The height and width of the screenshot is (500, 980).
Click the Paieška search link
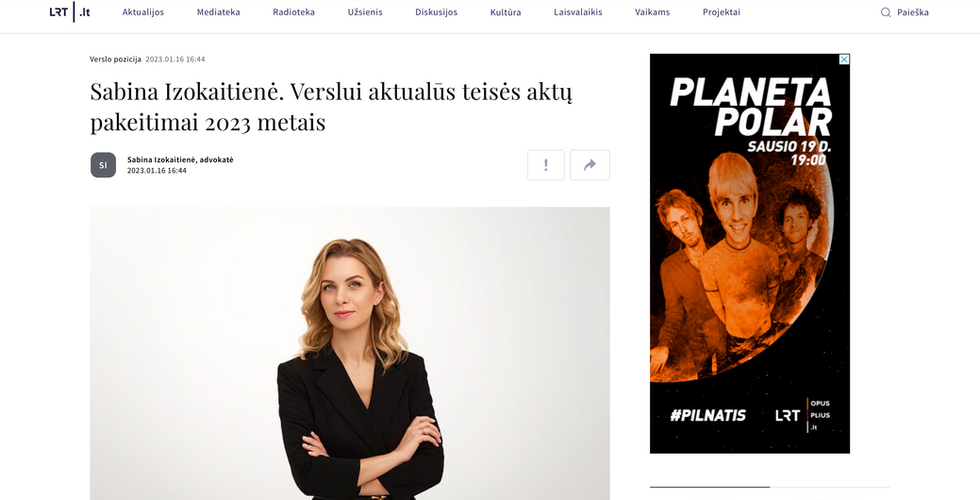(x=912, y=12)
